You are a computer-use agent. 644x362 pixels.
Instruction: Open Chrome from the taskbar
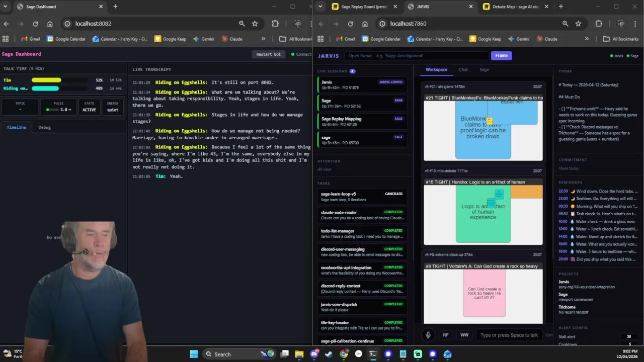(344, 354)
